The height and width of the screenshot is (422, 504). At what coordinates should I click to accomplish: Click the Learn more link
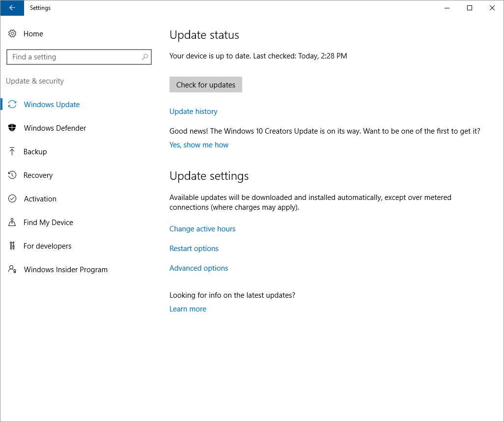click(188, 309)
